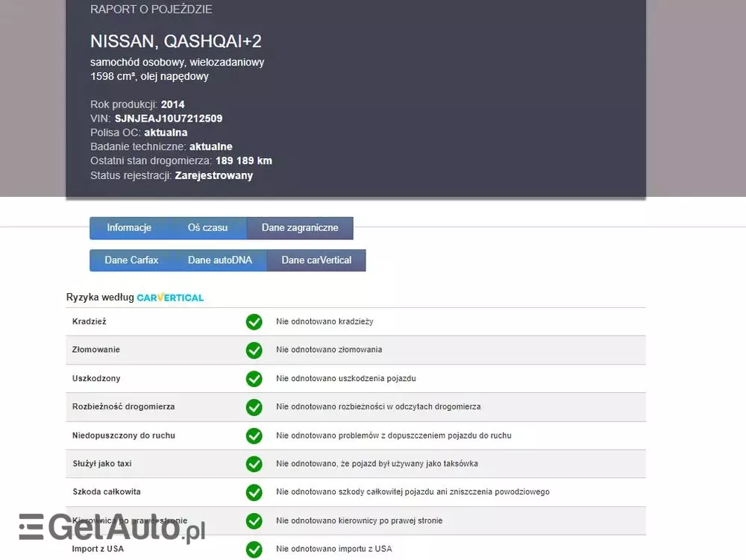746x560 pixels.
Task: Click the Zarejestrowany registration status text
Action: (214, 175)
